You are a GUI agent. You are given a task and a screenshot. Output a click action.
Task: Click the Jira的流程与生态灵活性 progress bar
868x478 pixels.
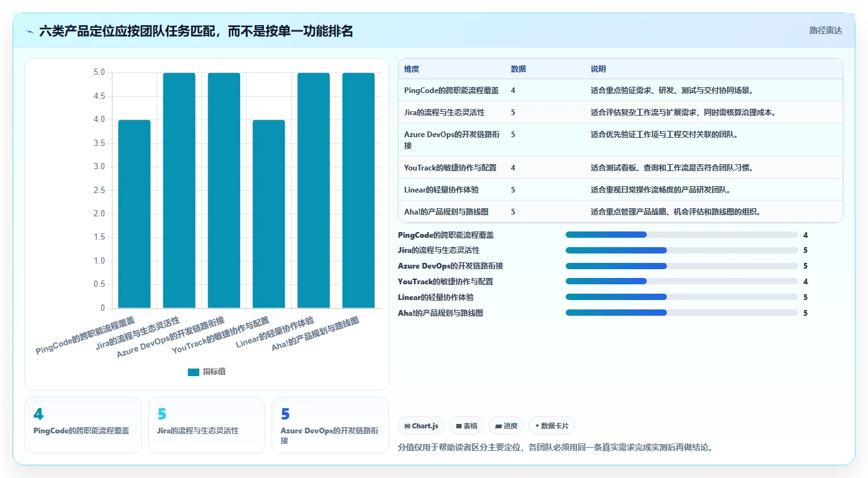(682, 250)
